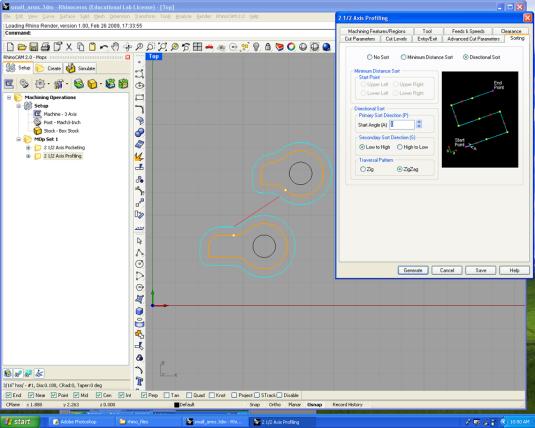Open the Machining Features/Regions tab
The height and width of the screenshot is (428, 535).
pyautogui.click(x=377, y=31)
